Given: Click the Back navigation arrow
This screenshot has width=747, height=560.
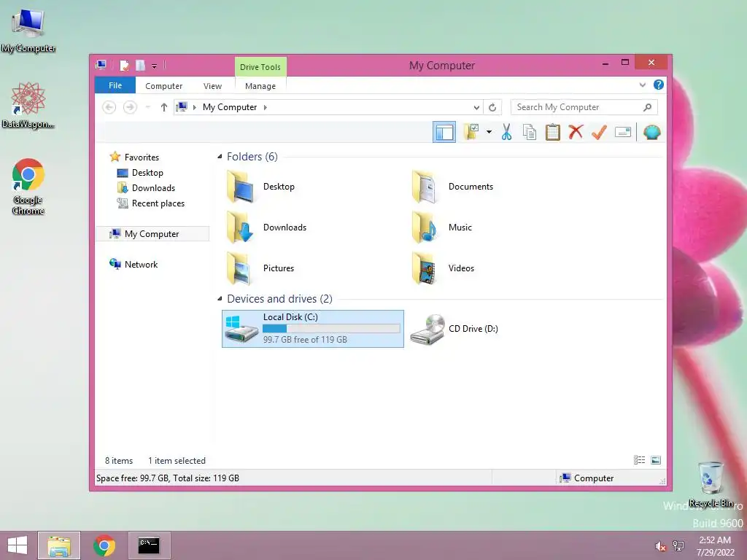Looking at the screenshot, I should [109, 107].
